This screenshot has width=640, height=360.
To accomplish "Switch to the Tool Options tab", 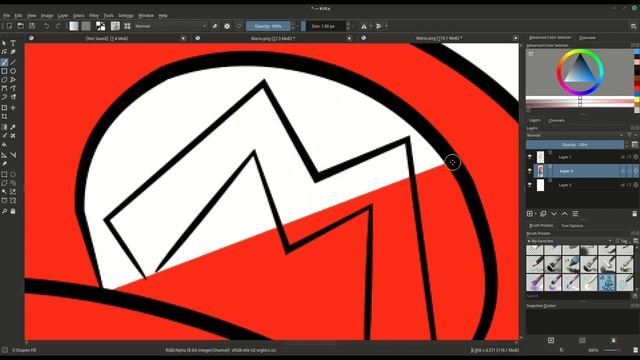I will [x=572, y=225].
